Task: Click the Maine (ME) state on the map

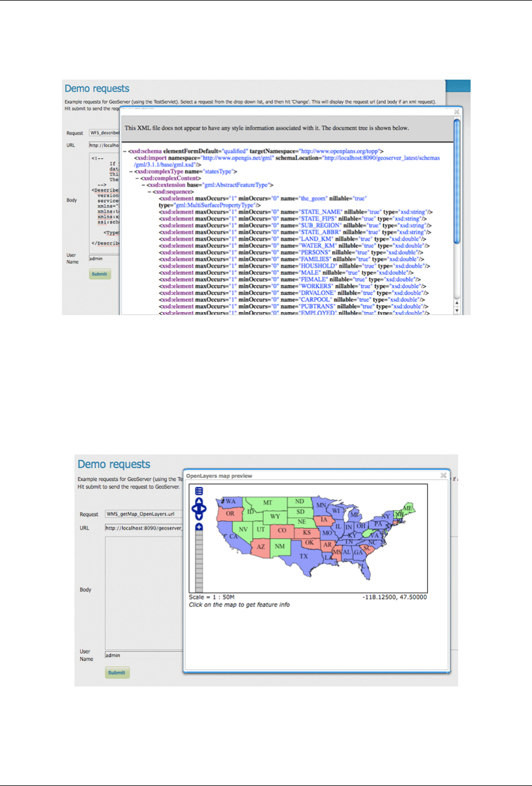Action: coord(408,508)
